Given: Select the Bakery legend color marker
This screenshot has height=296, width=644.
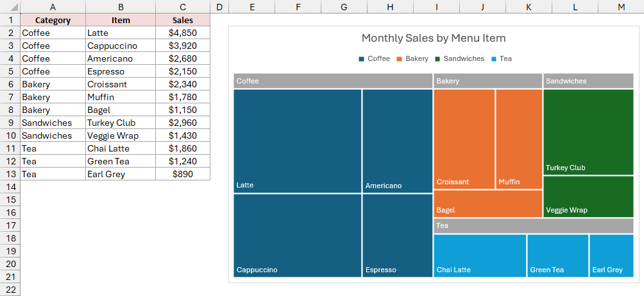Looking at the screenshot, I should tap(399, 59).
